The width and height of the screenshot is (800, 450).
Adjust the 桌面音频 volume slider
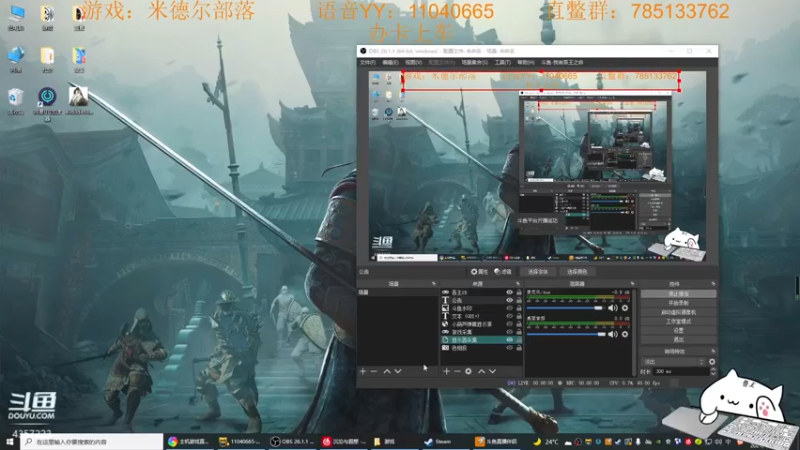[566, 334]
